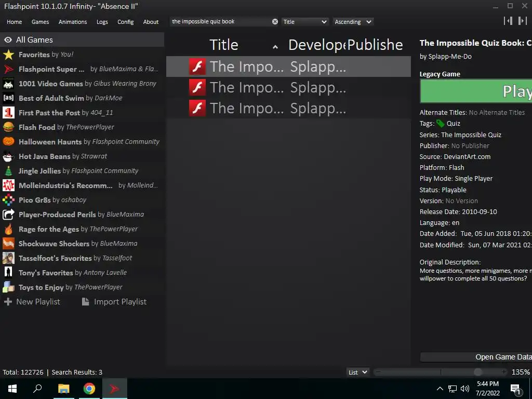Screen dimensions: 532x399
Task: Select the Flashpoint Super playlist
Action: point(82,69)
